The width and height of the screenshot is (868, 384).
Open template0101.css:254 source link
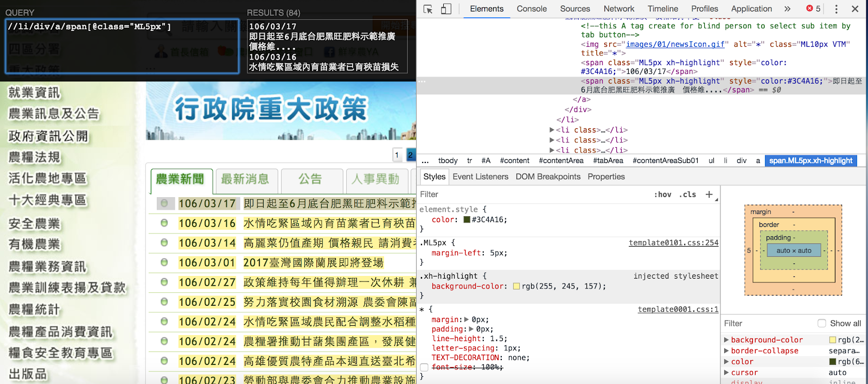(x=673, y=243)
